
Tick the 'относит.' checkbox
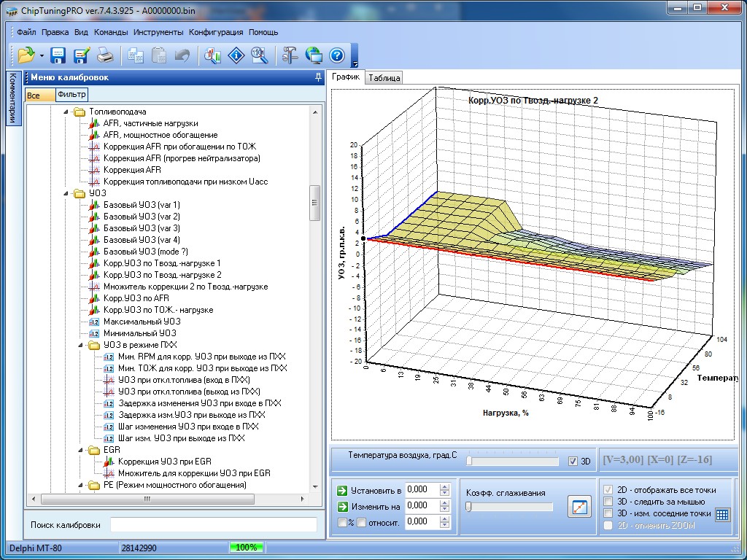(361, 522)
